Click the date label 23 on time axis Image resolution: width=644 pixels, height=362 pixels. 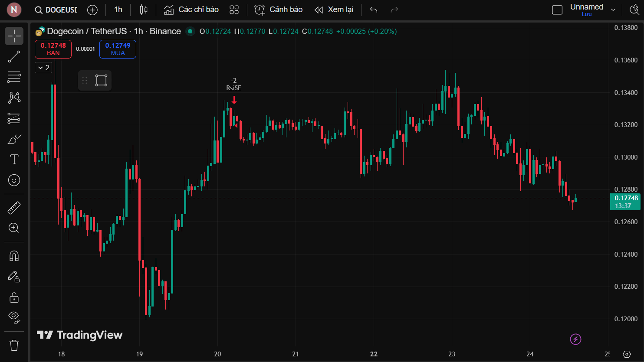[452, 354]
